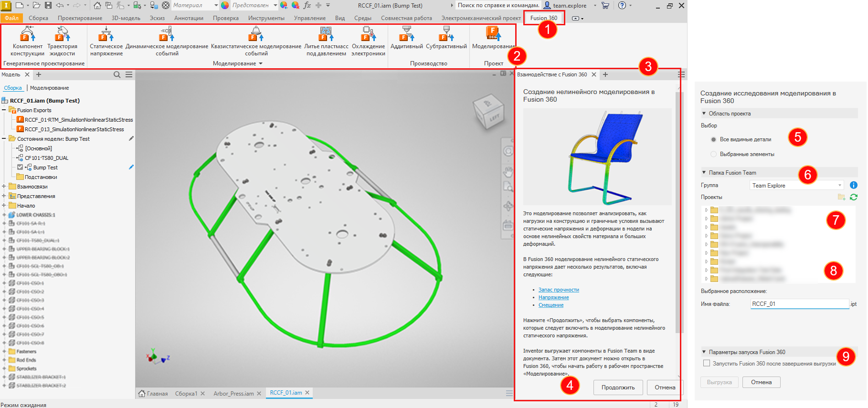Collapse the Область проекта section

click(704, 113)
